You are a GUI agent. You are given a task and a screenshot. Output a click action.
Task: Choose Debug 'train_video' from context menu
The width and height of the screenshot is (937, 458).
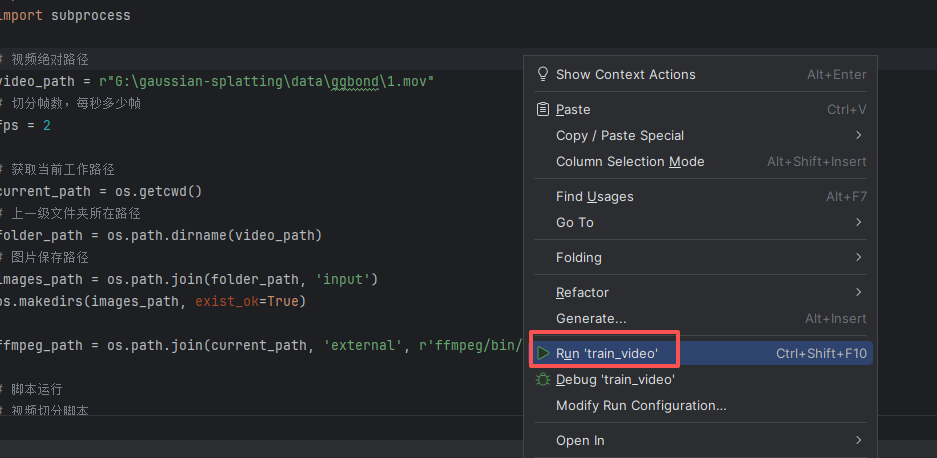(x=615, y=380)
